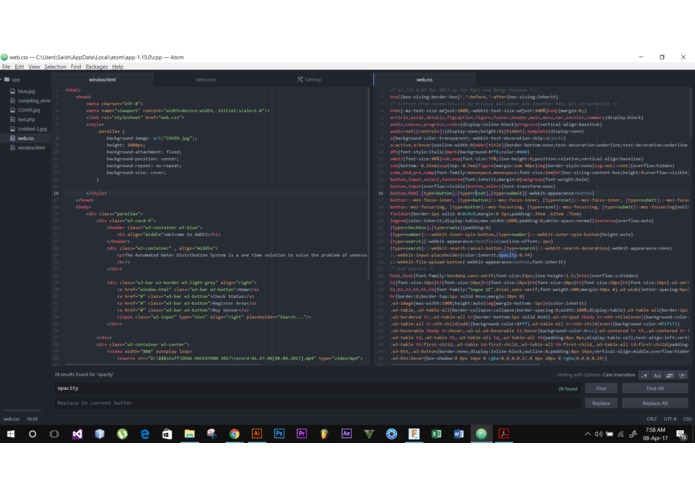Open Task View on the taskbar

pos(55,434)
